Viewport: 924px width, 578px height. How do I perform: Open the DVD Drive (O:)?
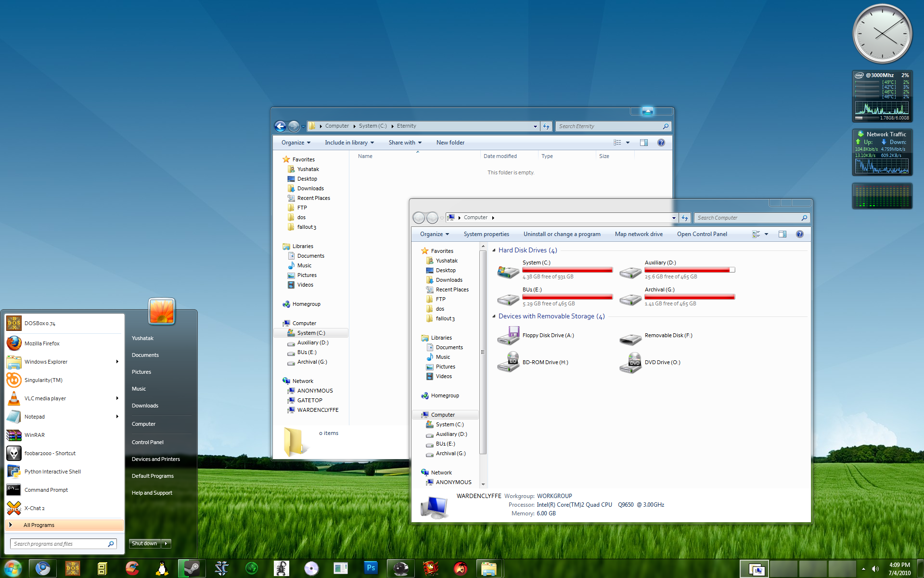pos(631,363)
